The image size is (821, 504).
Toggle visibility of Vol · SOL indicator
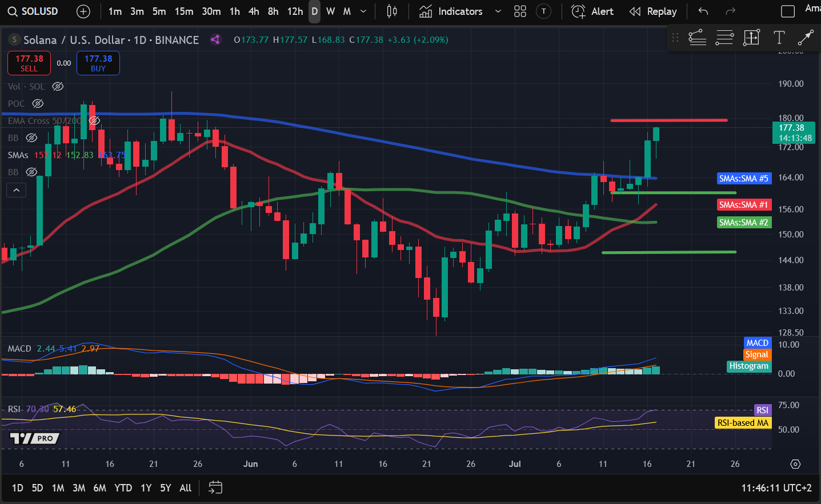58,86
